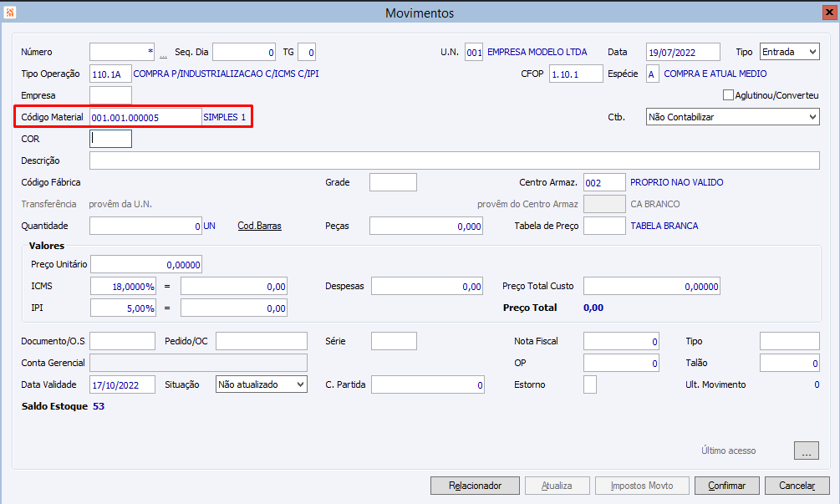Click the COMPRA P/INDUSTRIALIZACAO C/ICMS C/IPI text

[226, 74]
